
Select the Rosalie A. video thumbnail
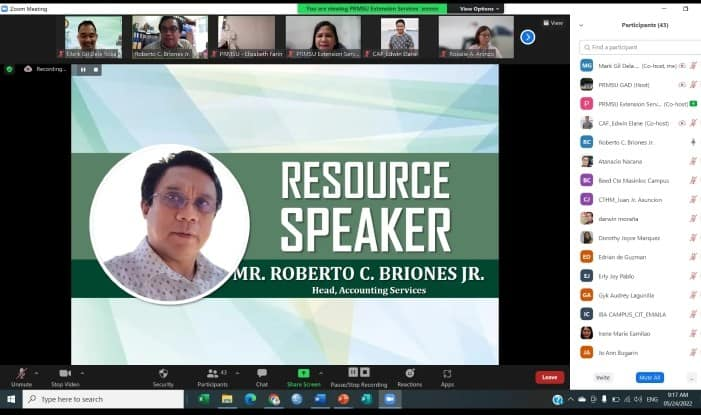click(x=476, y=37)
